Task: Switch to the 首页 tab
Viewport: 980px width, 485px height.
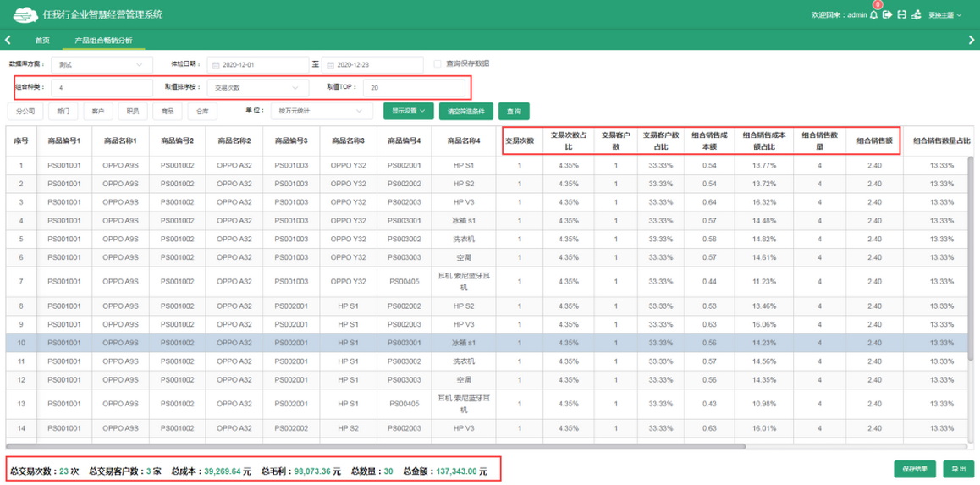Action: coord(42,41)
